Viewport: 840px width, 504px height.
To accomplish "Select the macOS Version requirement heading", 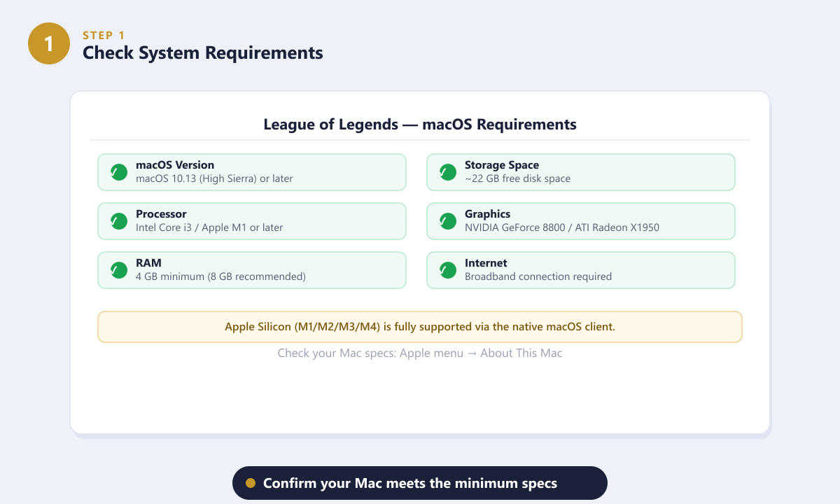I will tap(175, 165).
